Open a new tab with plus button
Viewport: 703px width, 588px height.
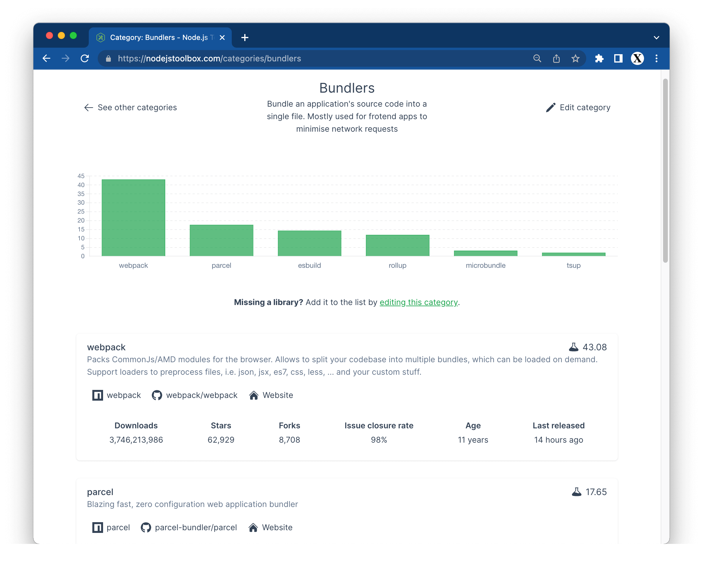coord(245,38)
